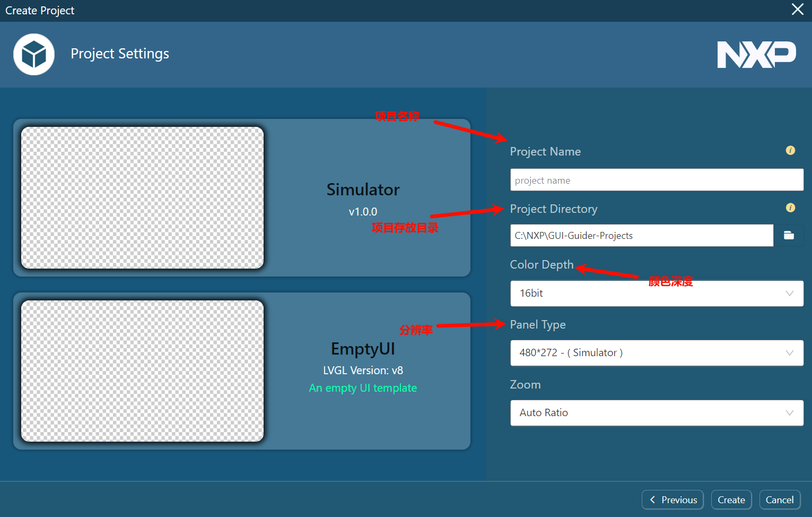Viewport: 812px width, 517px height.
Task: Focus the project name input field
Action: (x=656, y=180)
